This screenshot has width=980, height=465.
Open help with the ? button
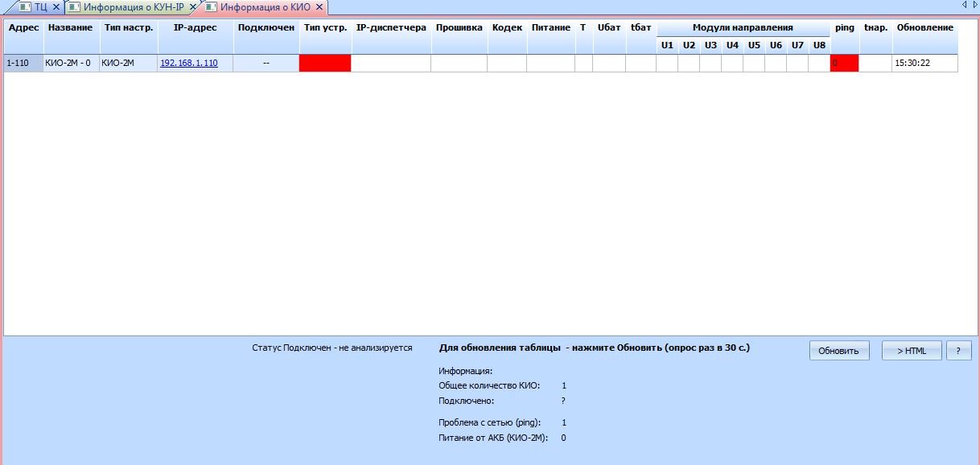(958, 351)
